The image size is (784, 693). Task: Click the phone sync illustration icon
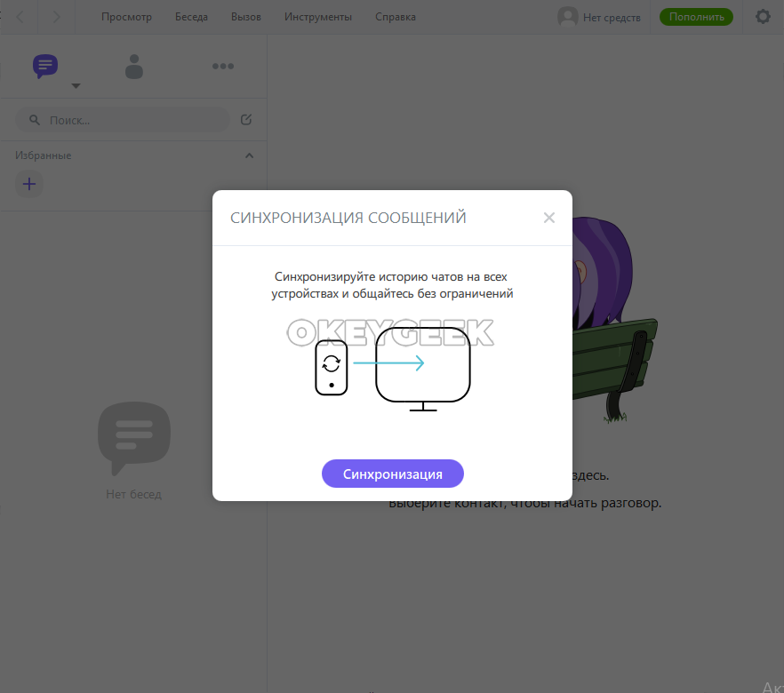332,368
